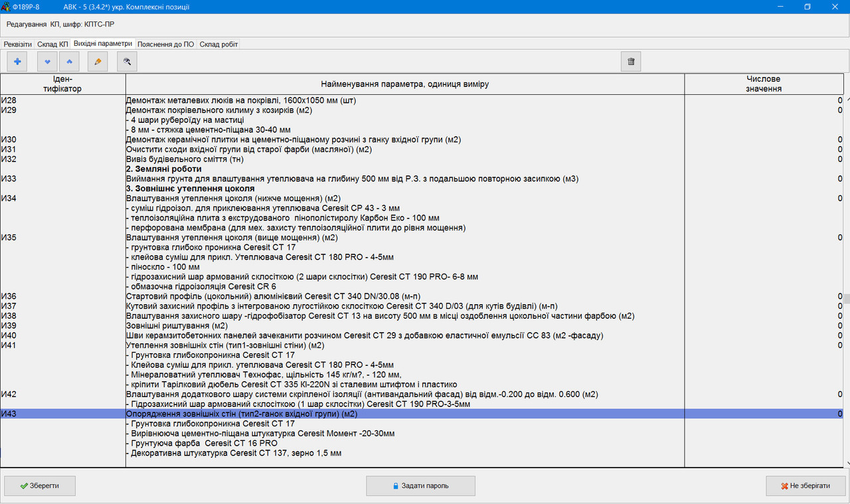This screenshot has height=504, width=850.
Task: Click the pencil edit icon
Action: [x=98, y=61]
